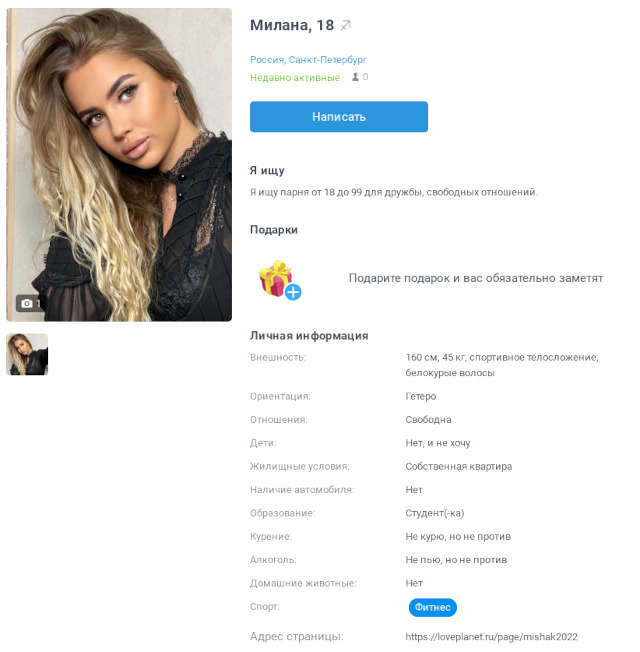Click the blue plus badge on the gift
640x652 pixels.
coord(293,292)
